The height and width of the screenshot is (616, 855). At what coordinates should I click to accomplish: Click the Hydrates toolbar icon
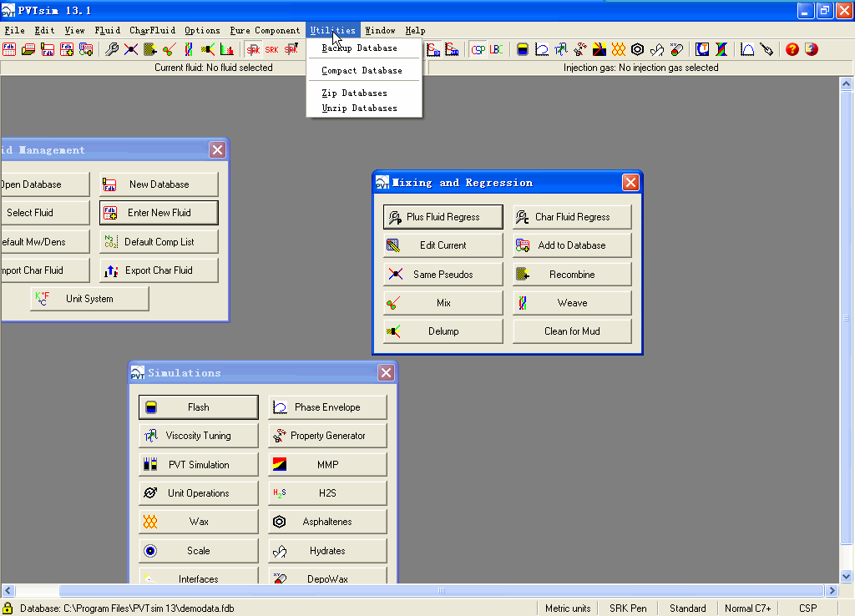pos(657,49)
